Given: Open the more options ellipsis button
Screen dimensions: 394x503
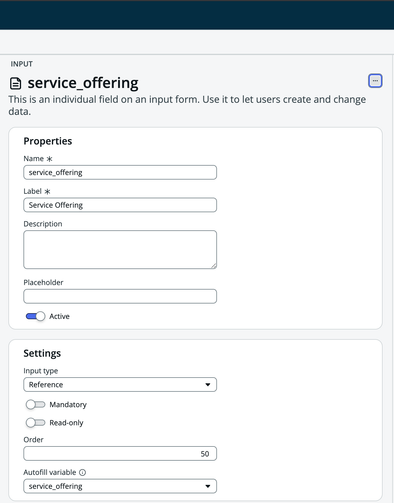Looking at the screenshot, I should [x=375, y=81].
